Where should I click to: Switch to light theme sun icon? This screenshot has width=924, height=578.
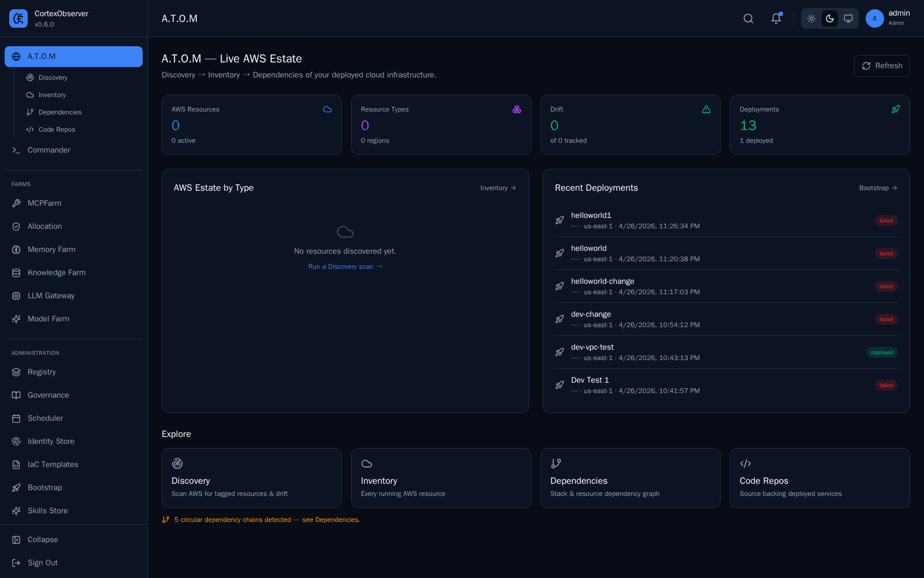tap(811, 18)
